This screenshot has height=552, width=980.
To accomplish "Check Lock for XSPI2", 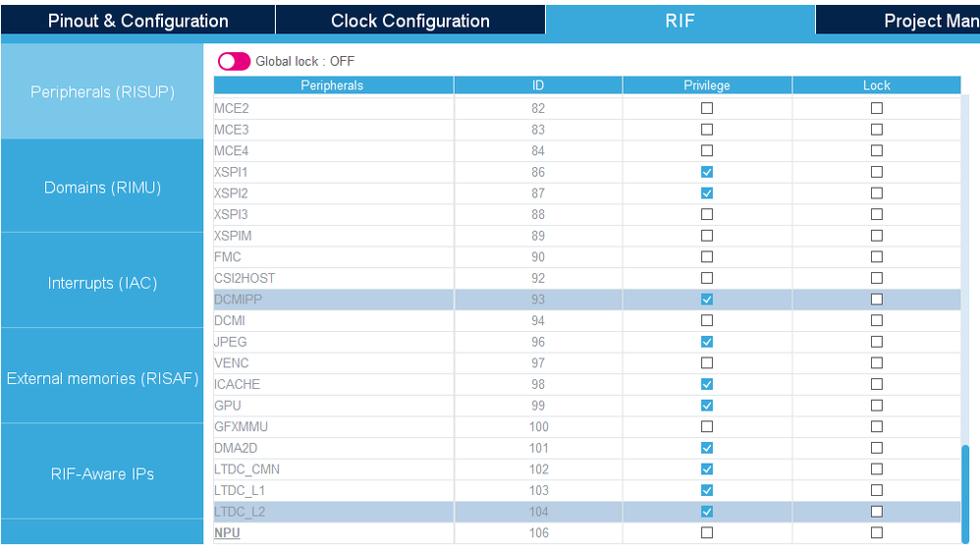I will pyautogui.click(x=877, y=193).
